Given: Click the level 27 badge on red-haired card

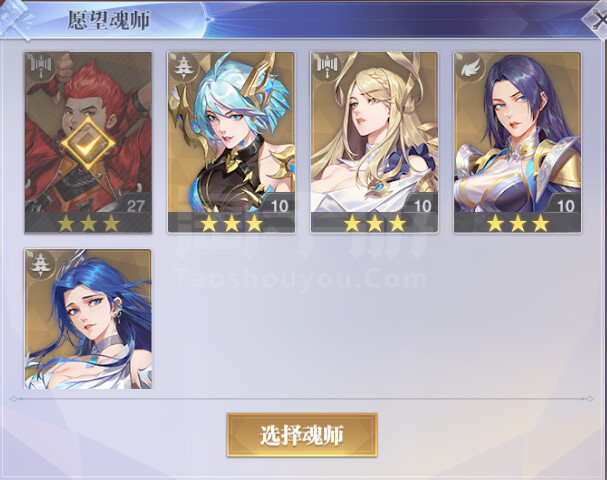Looking at the screenshot, I should pyautogui.click(x=135, y=205).
